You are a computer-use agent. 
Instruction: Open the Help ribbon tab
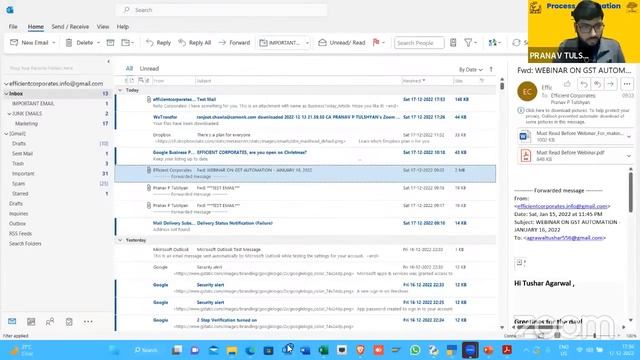pos(122,27)
